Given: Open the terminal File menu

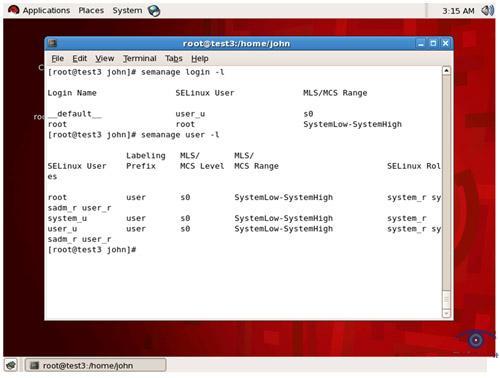Looking at the screenshot, I should click(58, 59).
